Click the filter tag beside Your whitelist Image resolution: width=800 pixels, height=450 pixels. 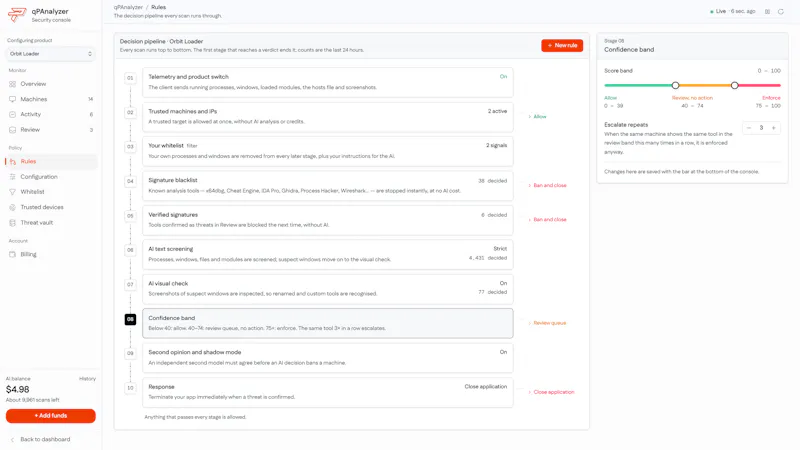192,146
